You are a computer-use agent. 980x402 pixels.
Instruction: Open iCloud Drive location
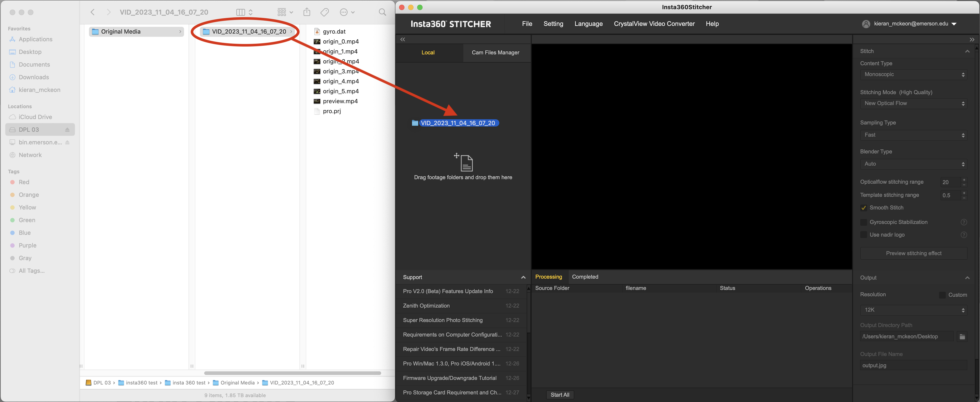pyautogui.click(x=35, y=117)
